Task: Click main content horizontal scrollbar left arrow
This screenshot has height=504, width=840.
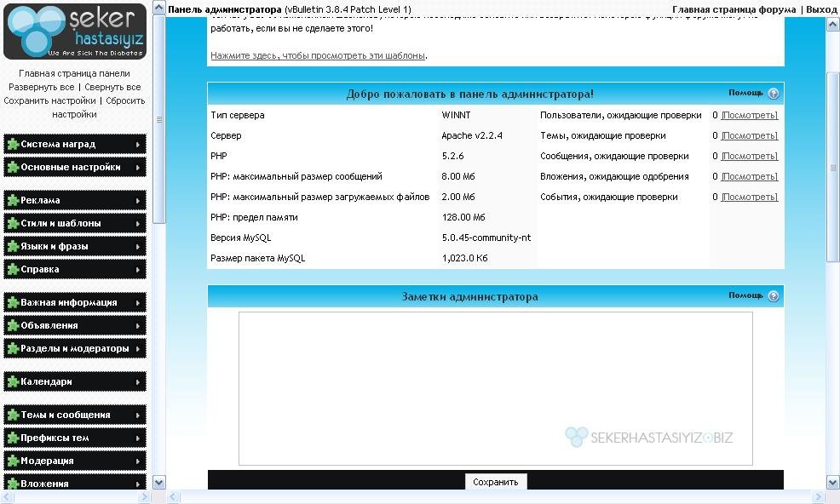Action: (173, 497)
